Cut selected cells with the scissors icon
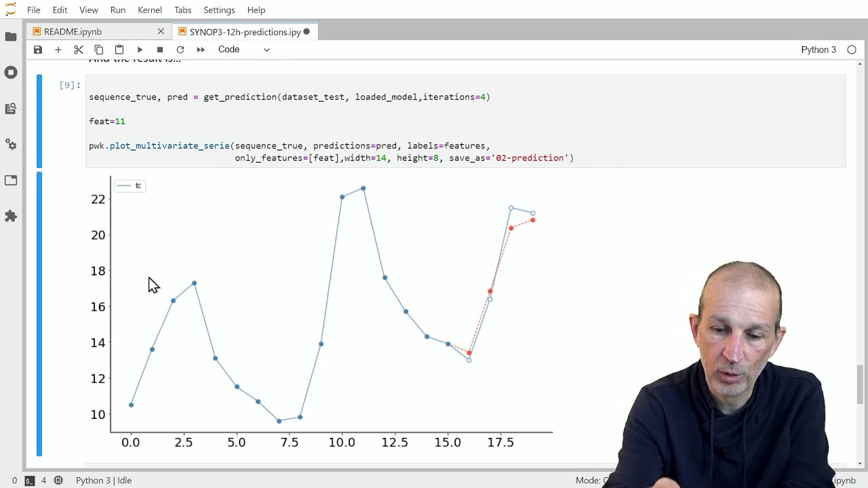868x488 pixels. (79, 49)
